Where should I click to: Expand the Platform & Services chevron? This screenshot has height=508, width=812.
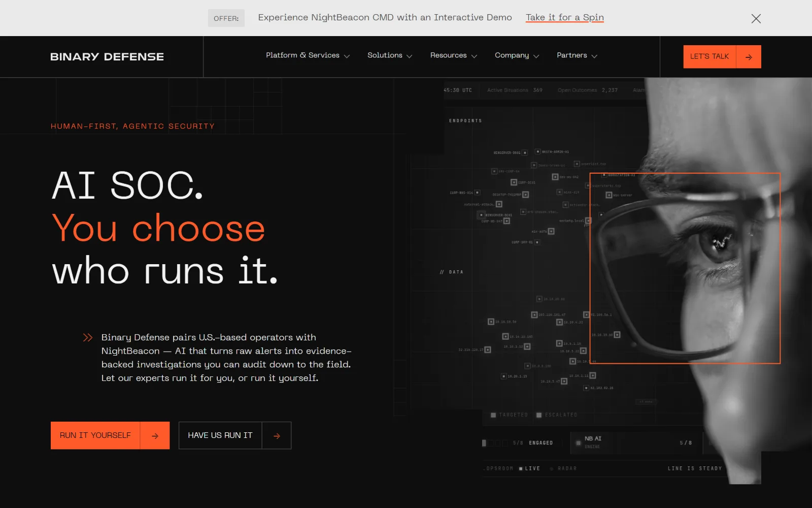(347, 56)
